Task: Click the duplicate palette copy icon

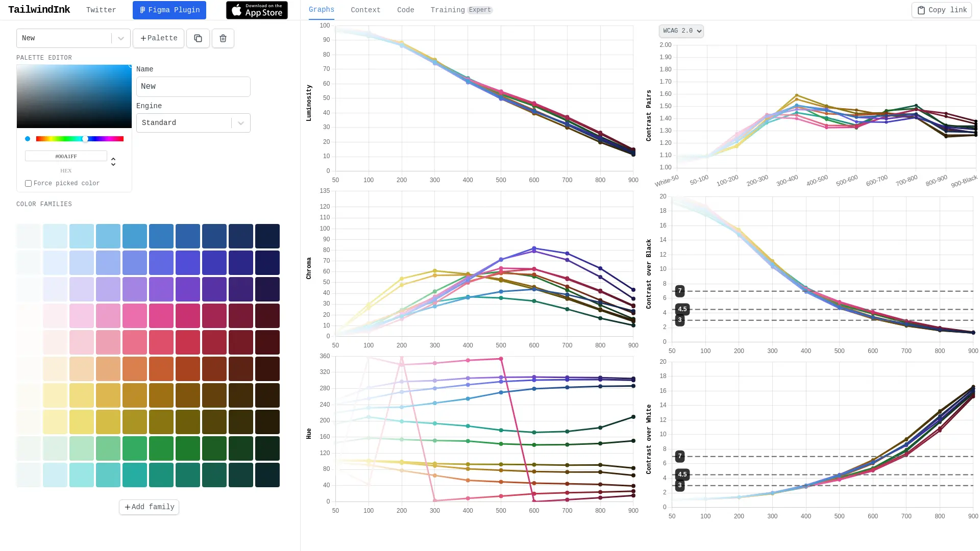Action: 198,38
